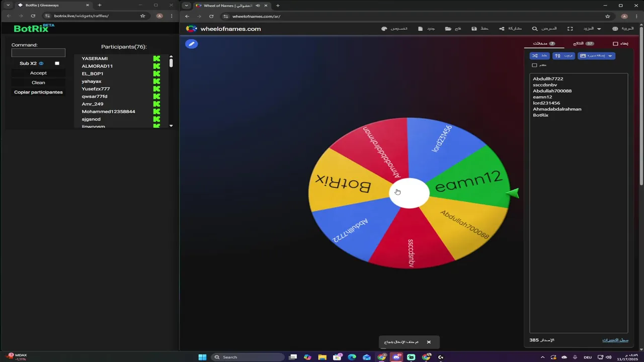Share the wheel using the share icon
Screen dimensions: 644x362
(x=510, y=29)
